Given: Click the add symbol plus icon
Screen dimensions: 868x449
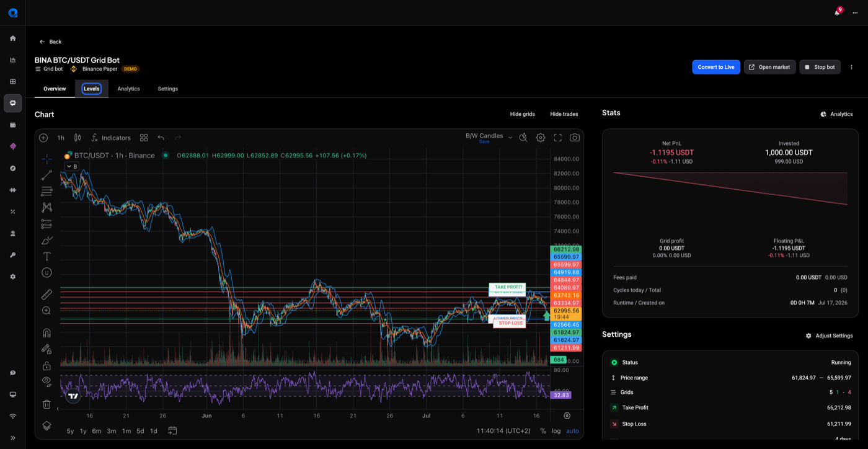Looking at the screenshot, I should (x=43, y=138).
